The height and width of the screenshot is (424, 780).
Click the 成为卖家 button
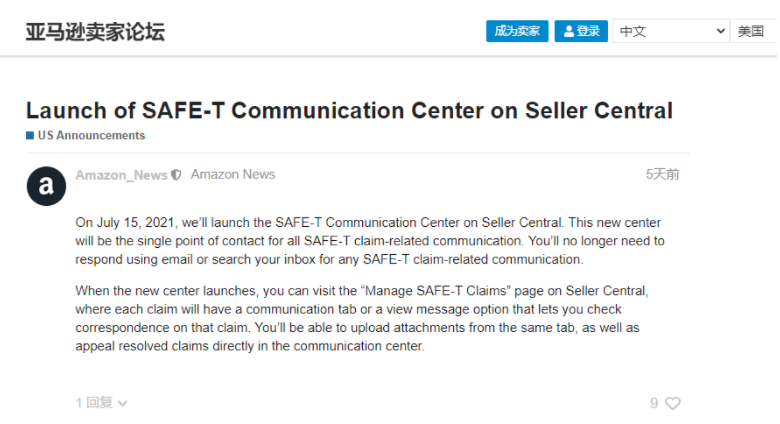[x=517, y=31]
